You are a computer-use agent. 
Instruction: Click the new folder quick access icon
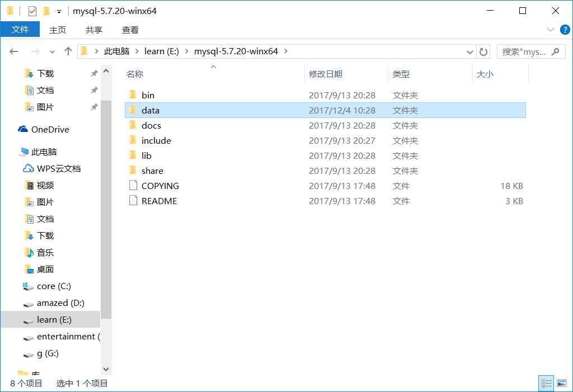pos(46,11)
